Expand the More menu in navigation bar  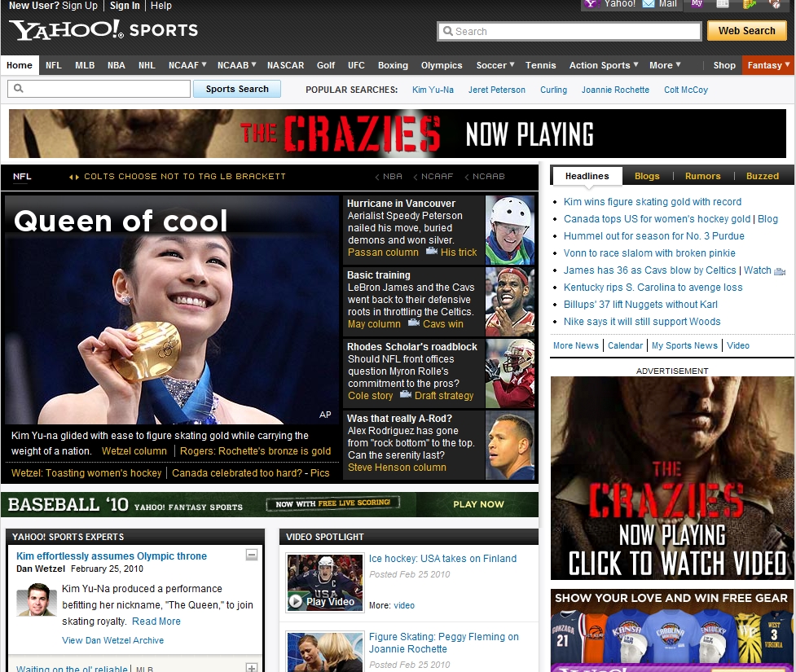(666, 65)
